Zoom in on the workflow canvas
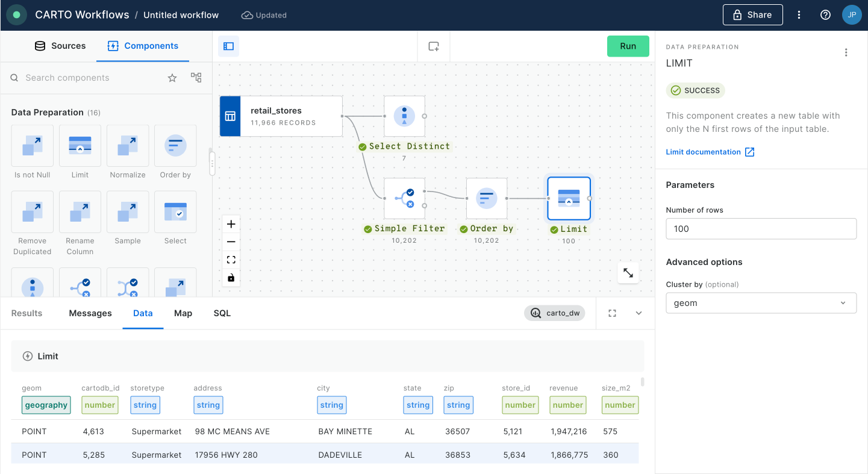868x474 pixels. (231, 224)
